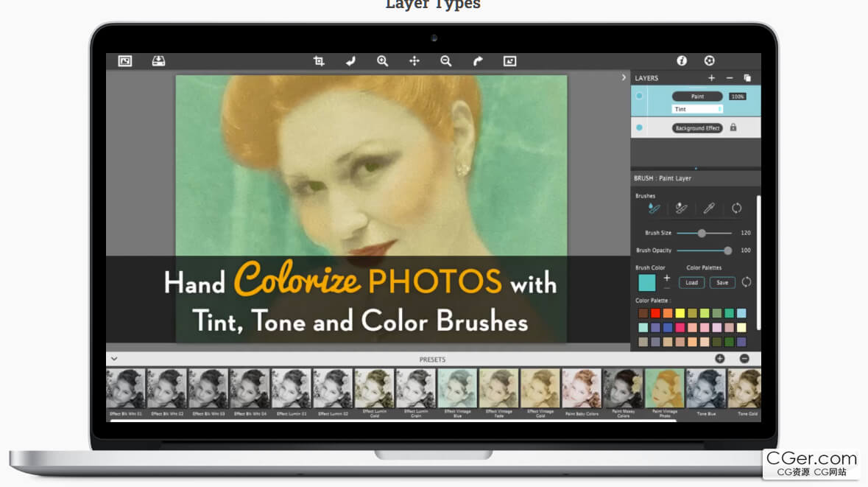Select the Move/Pan arrows tool
The image size is (868, 487).
pos(414,61)
